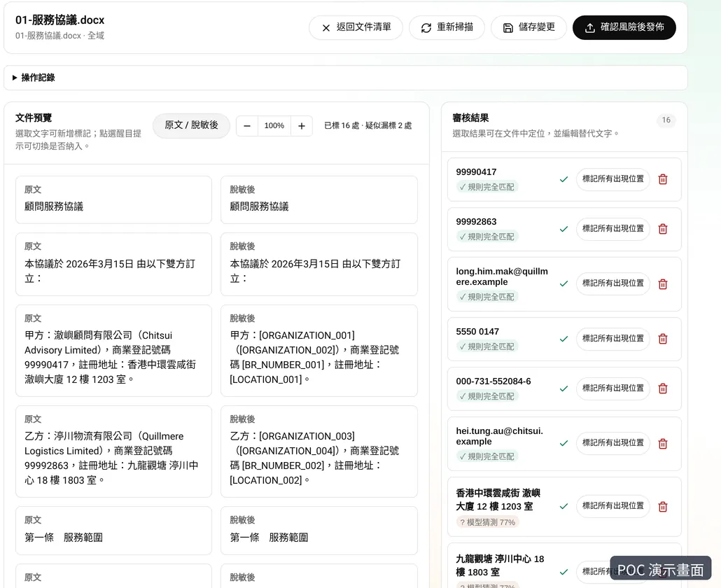
Task: Mark all occurrences of 99990417
Action: (613, 179)
